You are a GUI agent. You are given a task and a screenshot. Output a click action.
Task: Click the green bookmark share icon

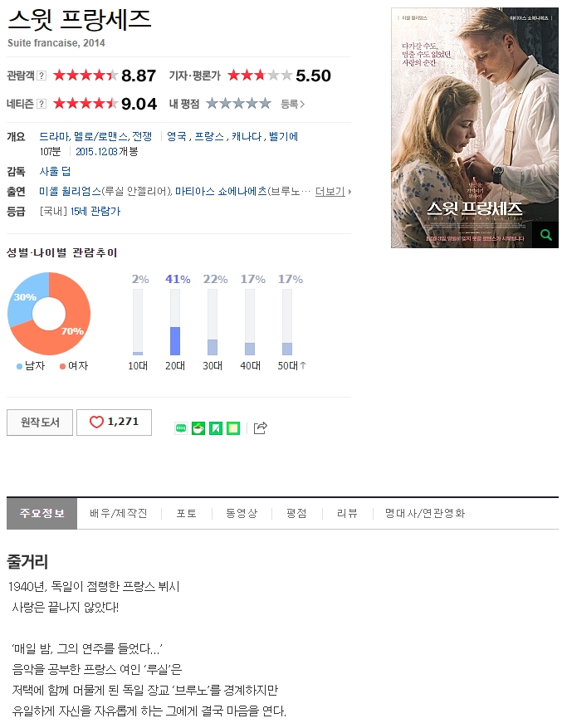coord(216,428)
